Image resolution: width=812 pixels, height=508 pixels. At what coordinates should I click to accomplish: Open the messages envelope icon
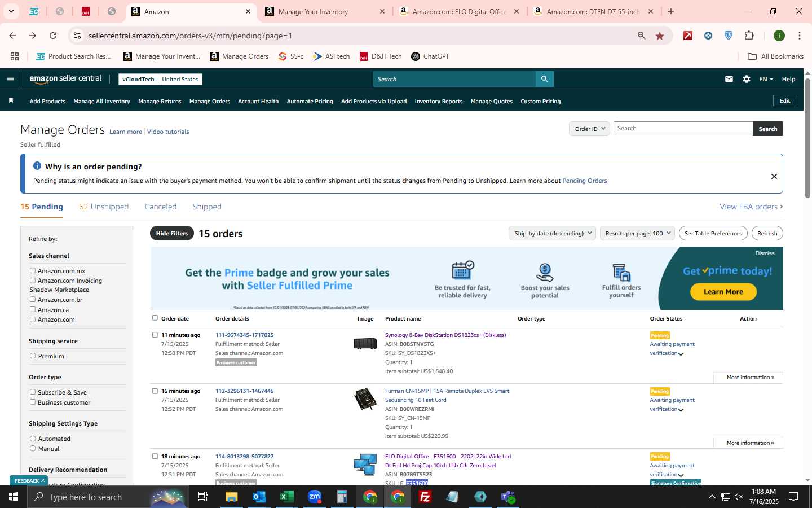click(x=729, y=79)
